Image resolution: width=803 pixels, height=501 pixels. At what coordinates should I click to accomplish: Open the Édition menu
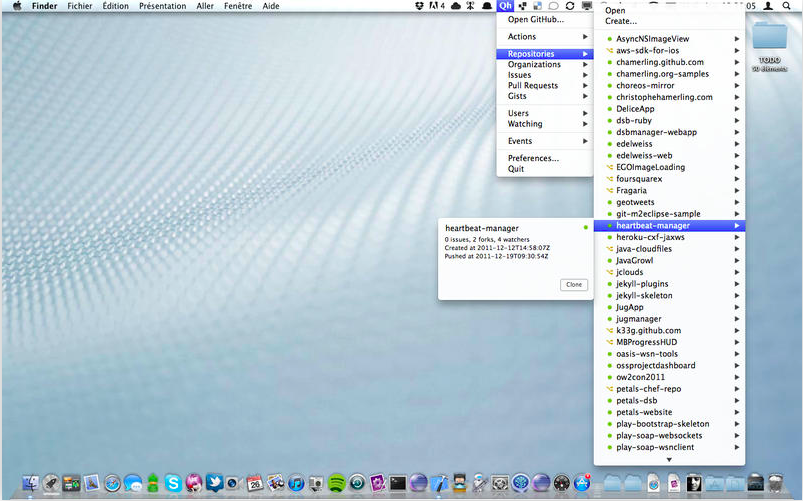point(116,6)
